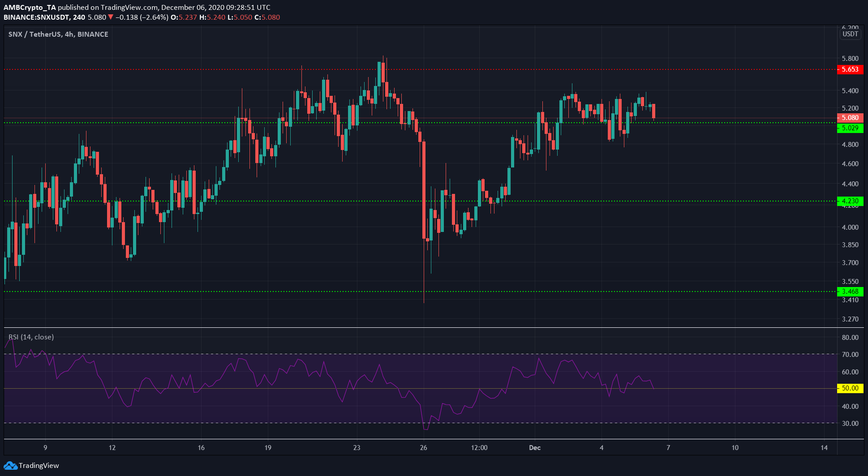Click the 3.700 price axis tick
The width and height of the screenshot is (868, 476).
tap(850, 263)
